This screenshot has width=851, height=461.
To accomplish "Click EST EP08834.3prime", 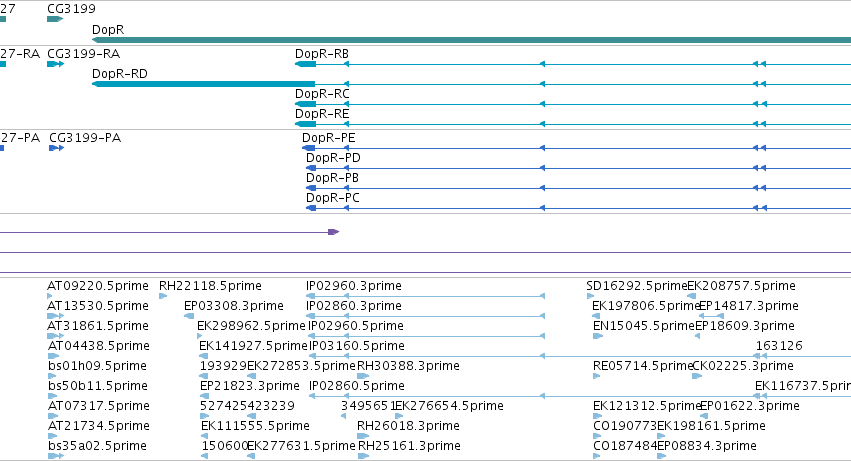I will click(707, 446).
